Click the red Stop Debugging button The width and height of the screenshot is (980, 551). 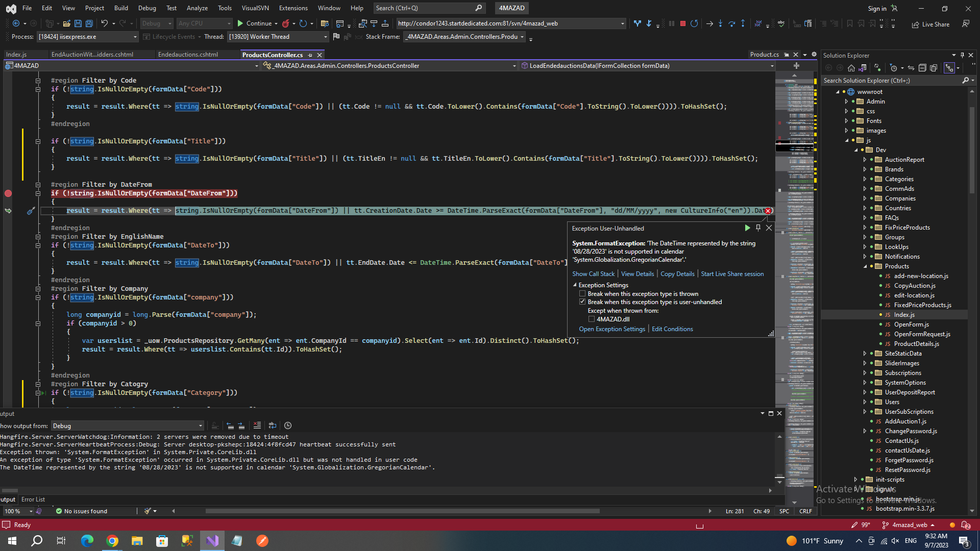tap(683, 23)
